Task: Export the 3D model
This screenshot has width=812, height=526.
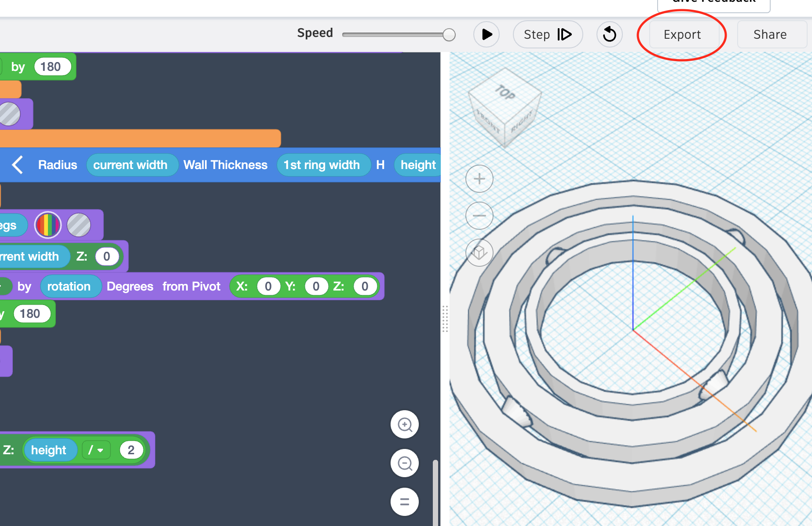Action: coord(682,34)
